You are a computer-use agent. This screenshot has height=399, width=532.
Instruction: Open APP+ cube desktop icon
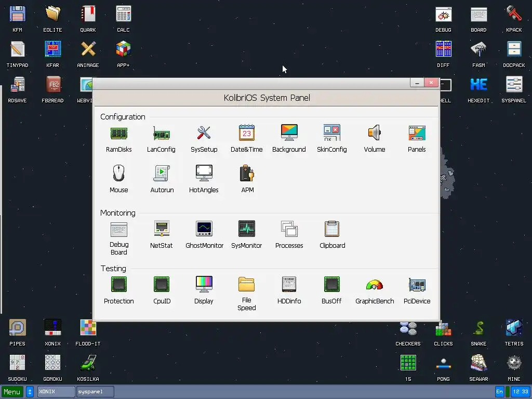click(x=123, y=49)
